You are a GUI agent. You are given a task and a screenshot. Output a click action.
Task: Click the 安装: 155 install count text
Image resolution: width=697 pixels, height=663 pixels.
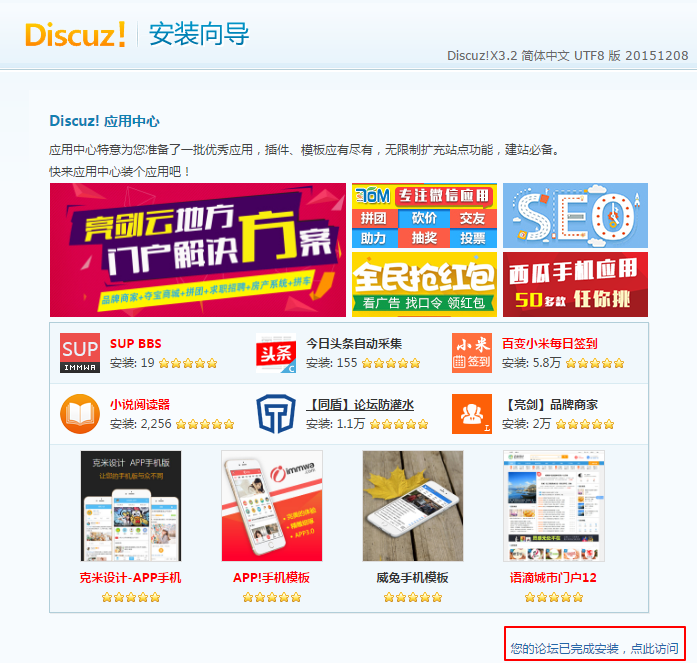[332, 363]
